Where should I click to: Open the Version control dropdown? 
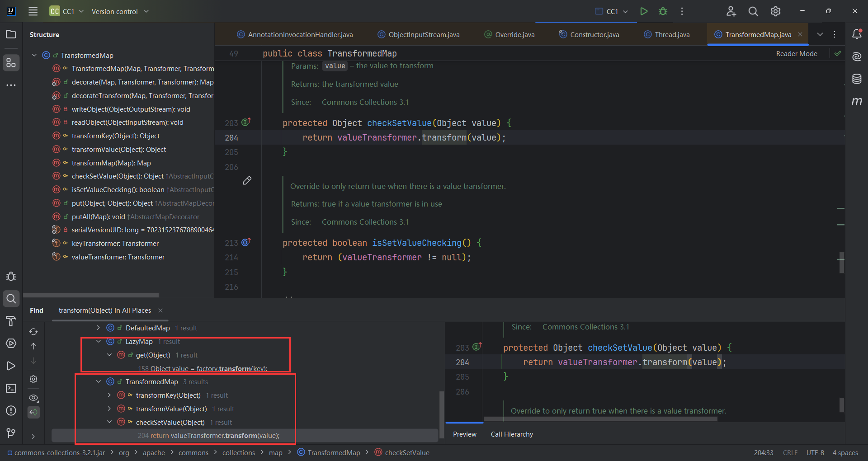point(120,11)
